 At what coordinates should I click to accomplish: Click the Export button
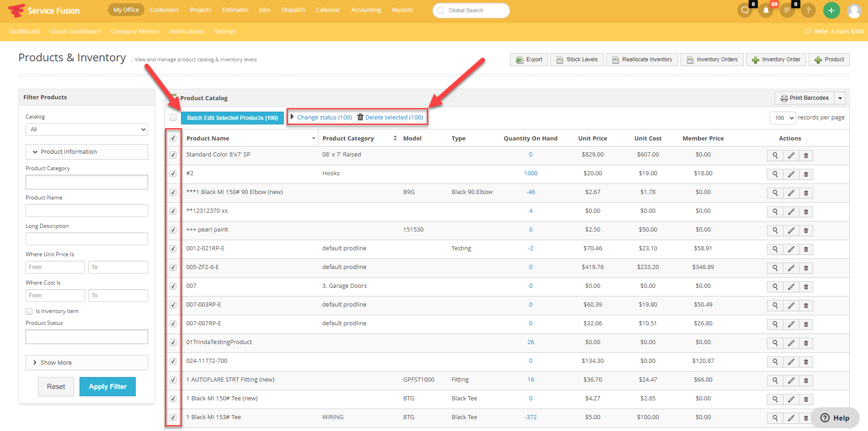(x=529, y=59)
